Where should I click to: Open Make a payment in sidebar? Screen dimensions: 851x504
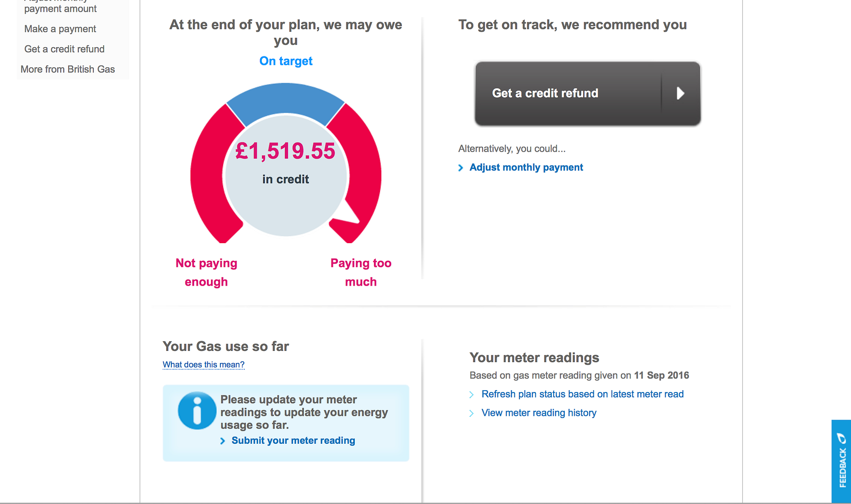(x=60, y=29)
